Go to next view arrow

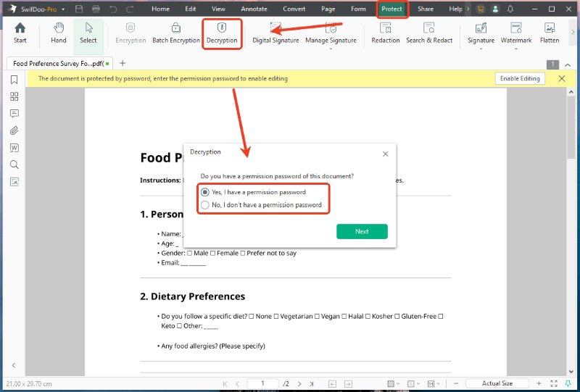pyautogui.click(x=348, y=384)
